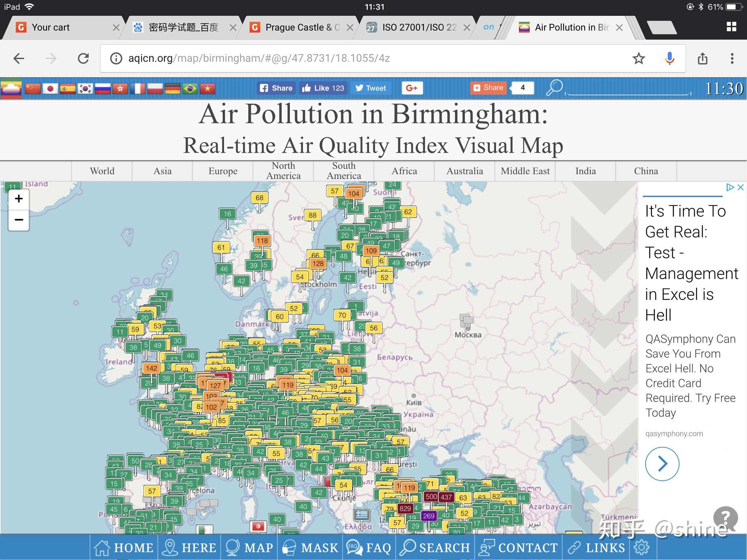Open the tab grid switcher icon
The height and width of the screenshot is (560, 747).
pos(731,27)
